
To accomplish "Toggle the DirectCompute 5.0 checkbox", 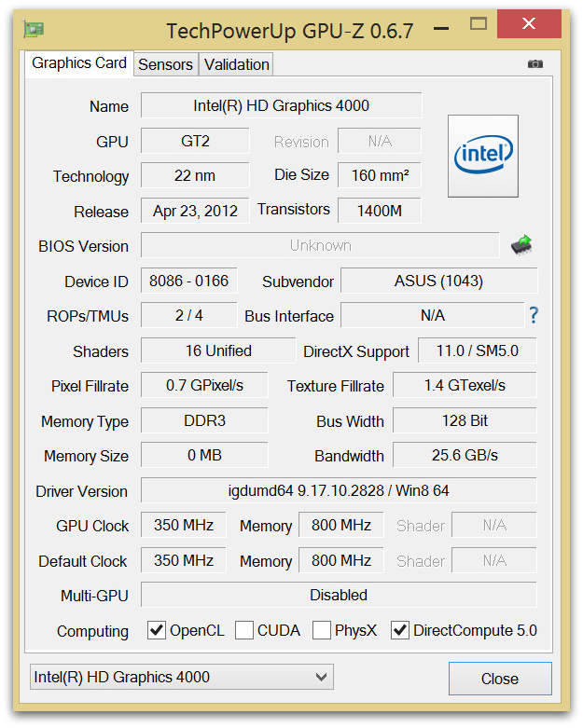I will pos(400,631).
